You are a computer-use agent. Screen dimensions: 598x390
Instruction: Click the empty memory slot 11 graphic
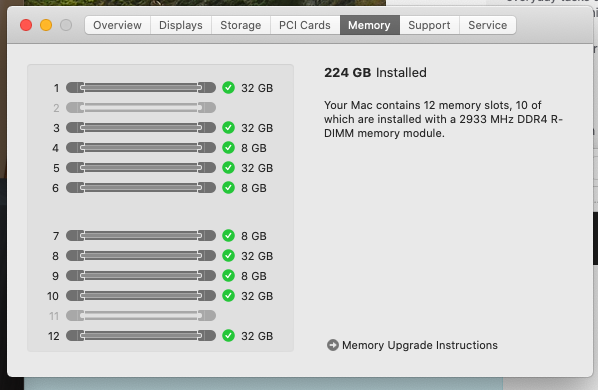141,316
